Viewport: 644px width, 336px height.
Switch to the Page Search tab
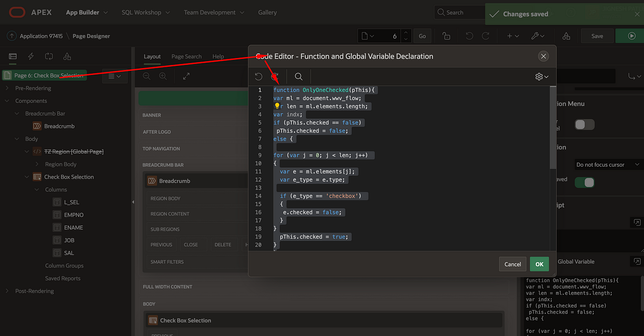click(186, 57)
